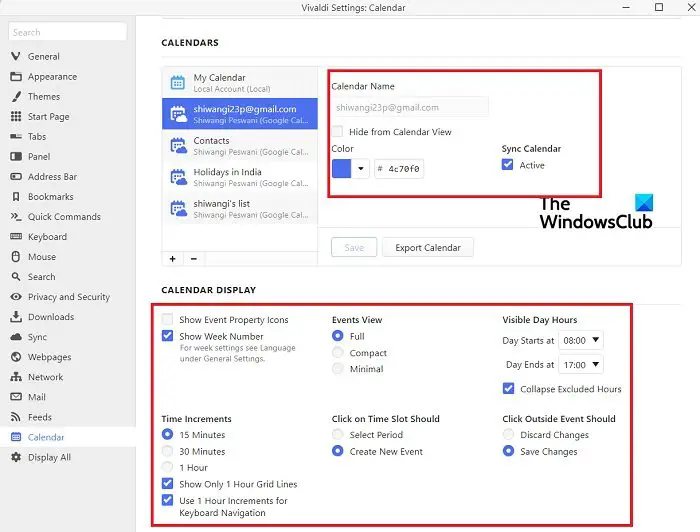Select Minimal events view
Screen dimensions: 700x532
tap(338, 369)
